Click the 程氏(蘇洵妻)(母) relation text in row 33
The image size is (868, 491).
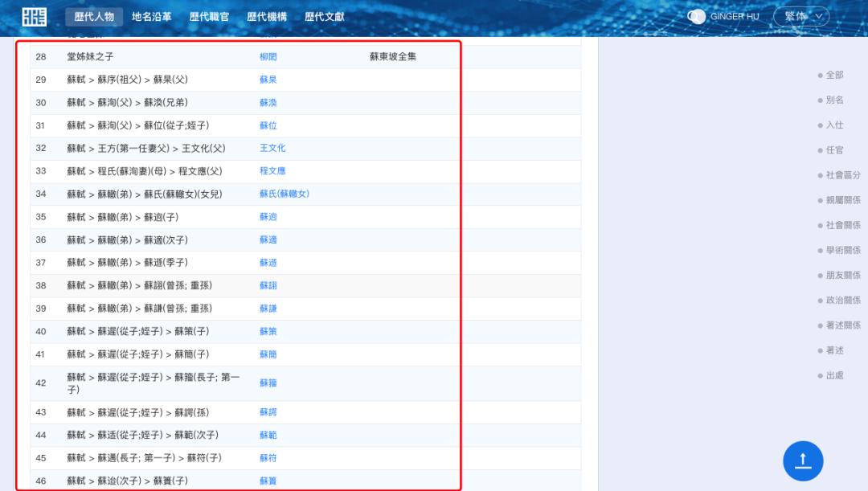(132, 171)
